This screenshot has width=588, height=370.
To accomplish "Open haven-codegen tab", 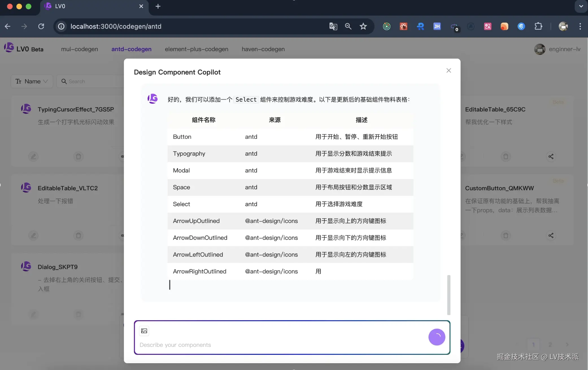I will tap(263, 49).
